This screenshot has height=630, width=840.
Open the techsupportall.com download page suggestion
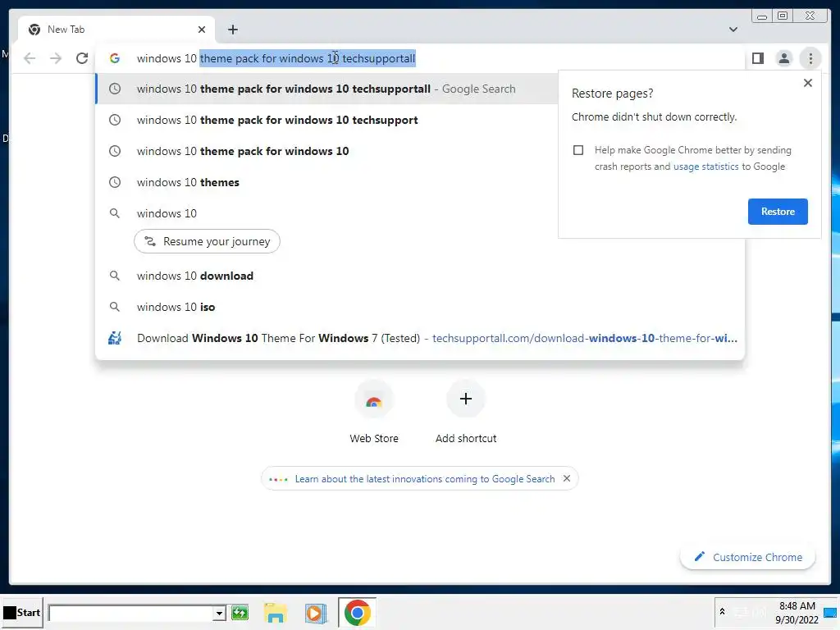[420, 338]
